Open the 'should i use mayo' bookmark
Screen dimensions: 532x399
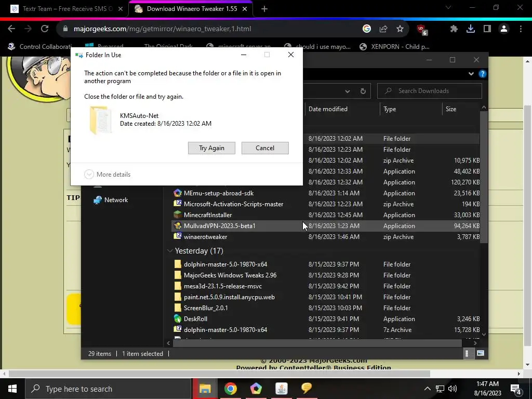(317, 46)
